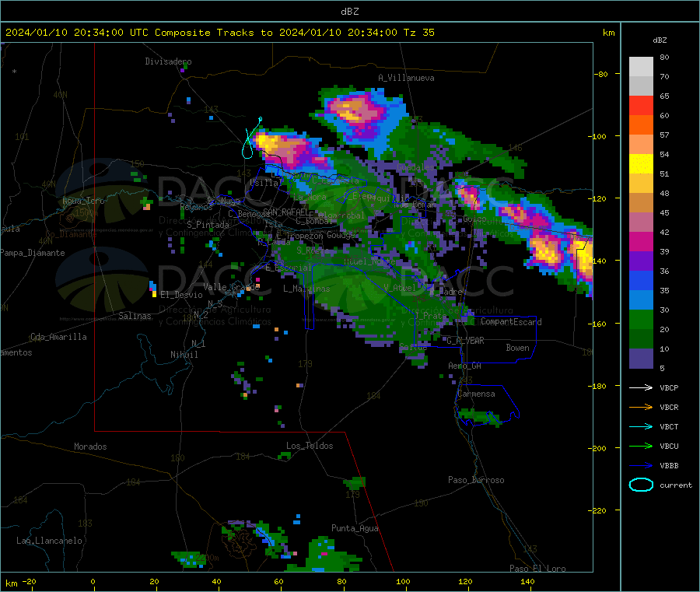Pick the slate purple 5-10 dBZ legend swatch

[641, 359]
